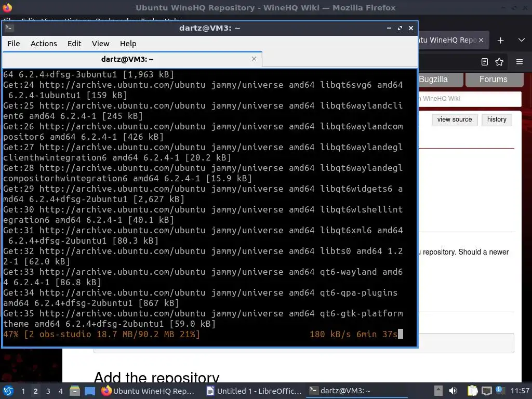Open the Forums tab on WineHQ
Viewport: 532px width, 399px height.
[494, 79]
